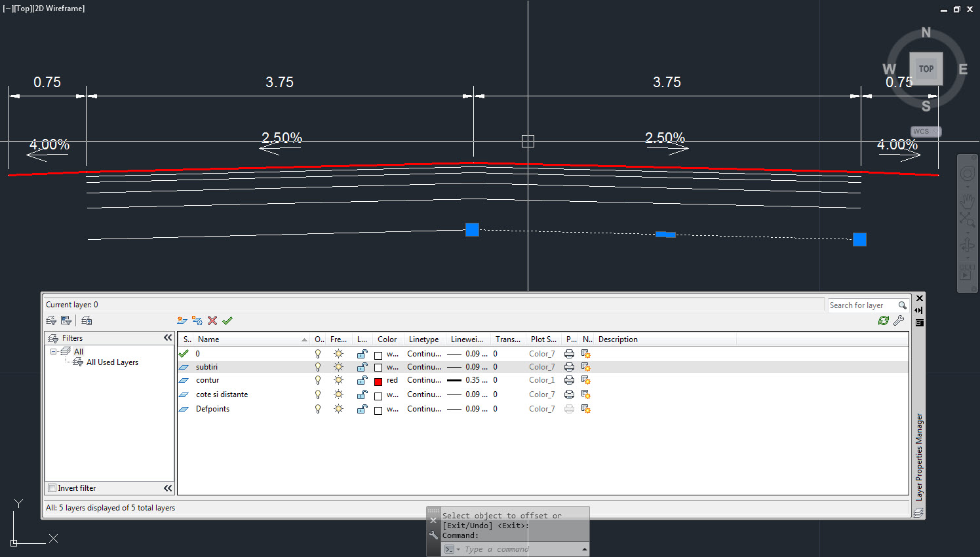Lock the cote si distante layer

[362, 394]
